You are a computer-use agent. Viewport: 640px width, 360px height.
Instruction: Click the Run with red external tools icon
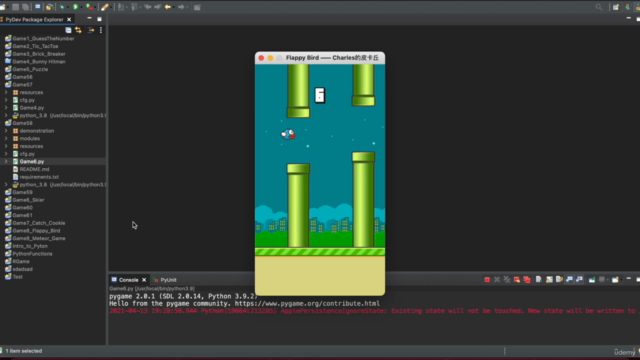90,7
